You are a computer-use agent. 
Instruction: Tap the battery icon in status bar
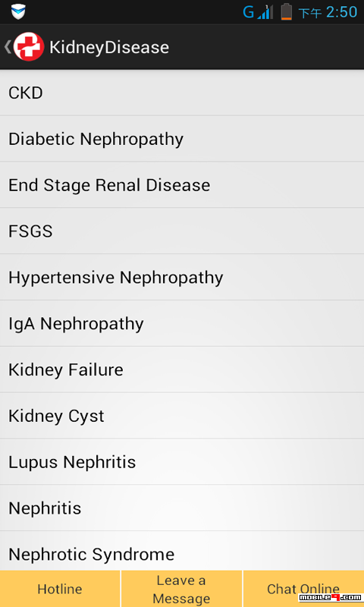point(286,11)
